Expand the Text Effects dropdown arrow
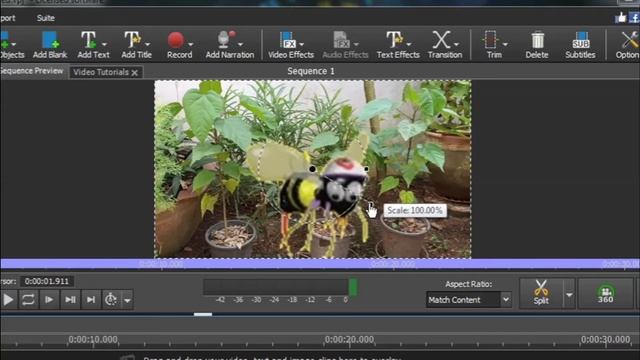The height and width of the screenshot is (360, 640). (409, 44)
